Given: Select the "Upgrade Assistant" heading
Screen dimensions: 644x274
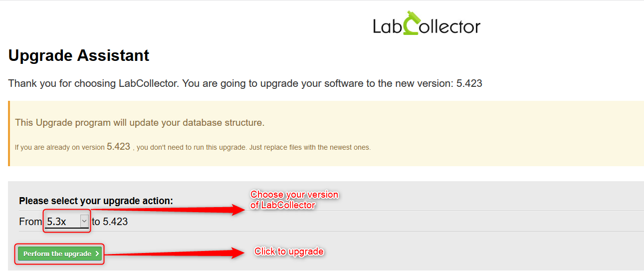Looking at the screenshot, I should point(79,55).
